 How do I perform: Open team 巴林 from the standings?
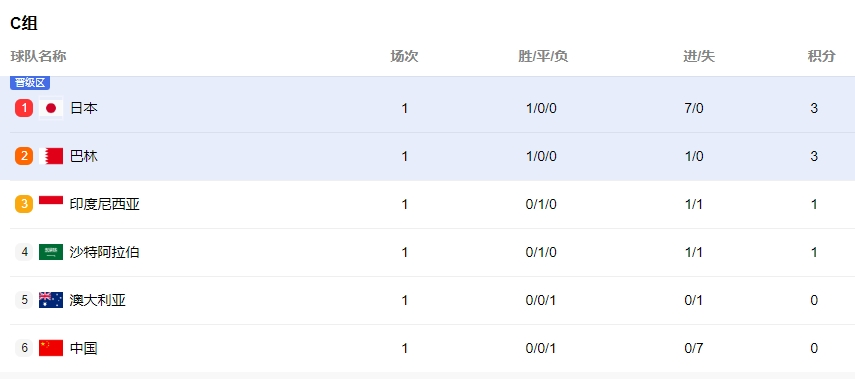(x=83, y=156)
